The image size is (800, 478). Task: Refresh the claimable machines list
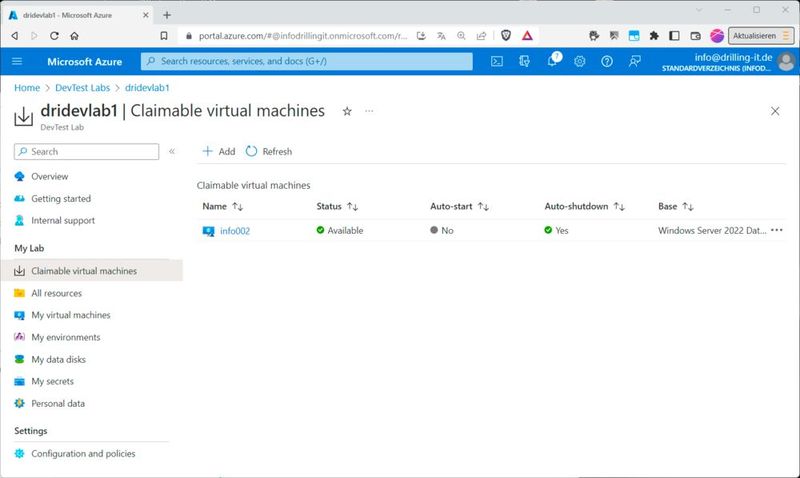(269, 152)
